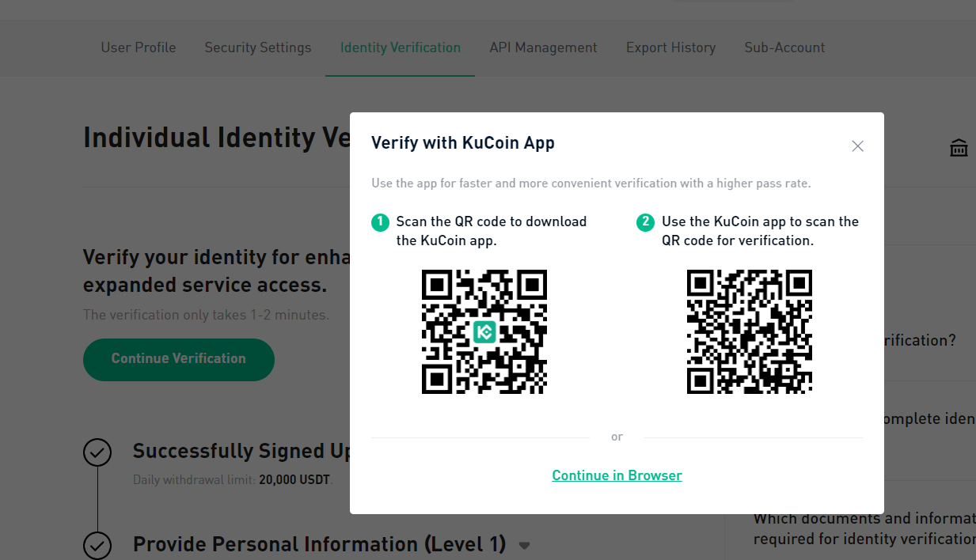976x560 pixels.
Task: Click the Continue in Browser link
Action: [617, 475]
